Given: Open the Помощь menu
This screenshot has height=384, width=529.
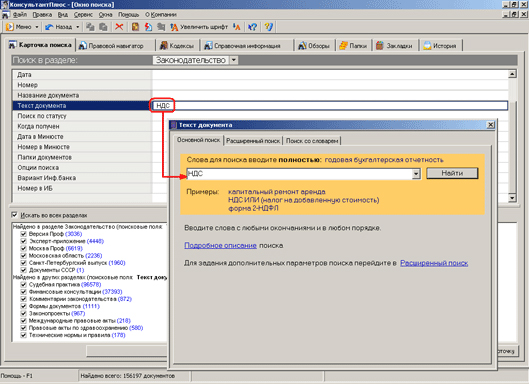Looking at the screenshot, I should [128, 15].
